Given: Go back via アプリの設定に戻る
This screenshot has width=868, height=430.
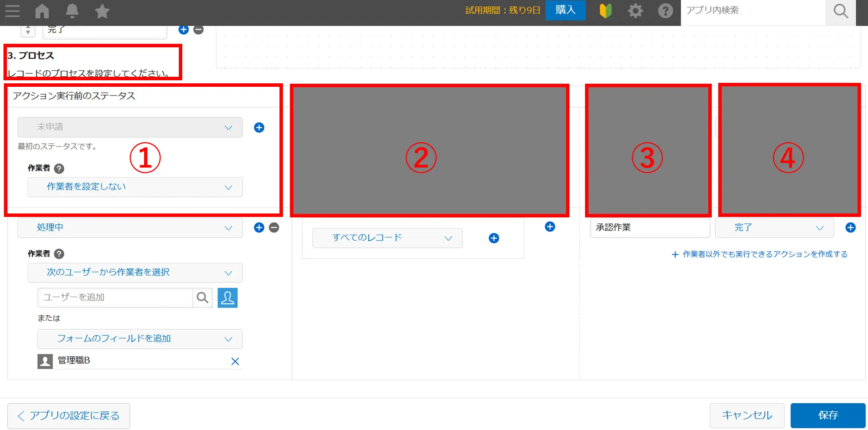Looking at the screenshot, I should coord(69,416).
